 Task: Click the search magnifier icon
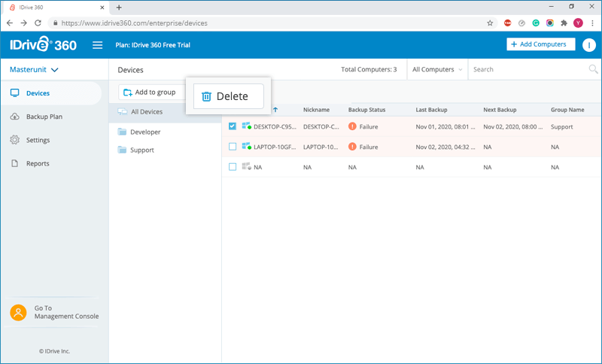[593, 69]
